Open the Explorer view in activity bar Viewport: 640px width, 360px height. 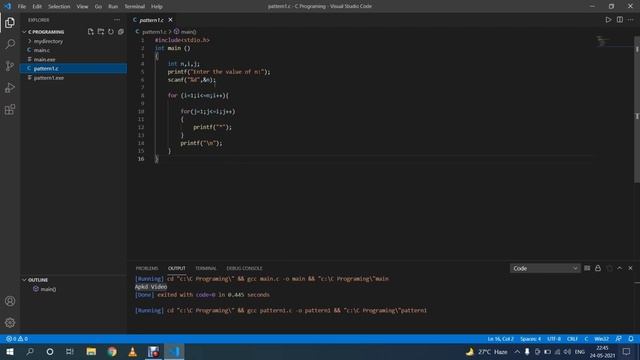(x=10, y=22)
